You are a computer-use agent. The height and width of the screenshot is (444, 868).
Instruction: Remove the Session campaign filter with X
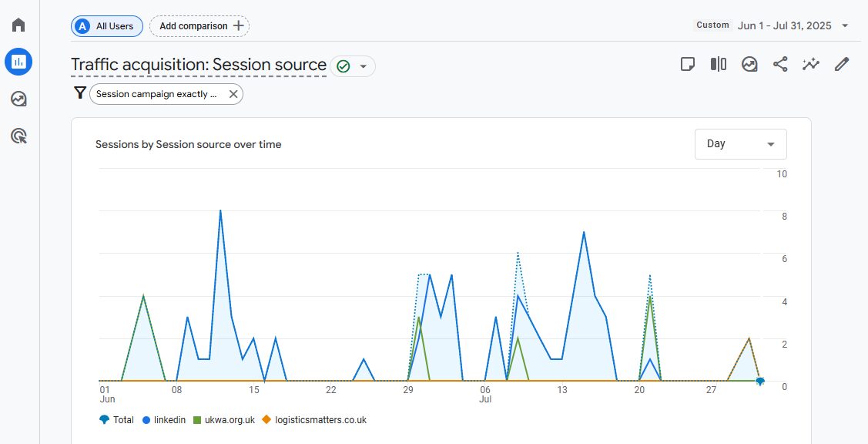coord(233,94)
